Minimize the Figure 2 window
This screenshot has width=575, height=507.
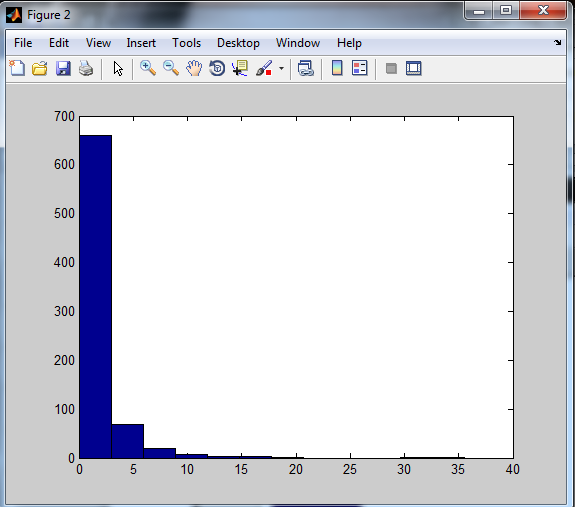click(479, 11)
